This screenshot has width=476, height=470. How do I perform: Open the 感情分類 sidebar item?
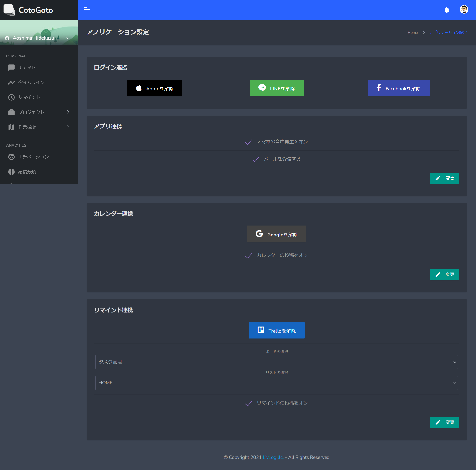tap(27, 172)
